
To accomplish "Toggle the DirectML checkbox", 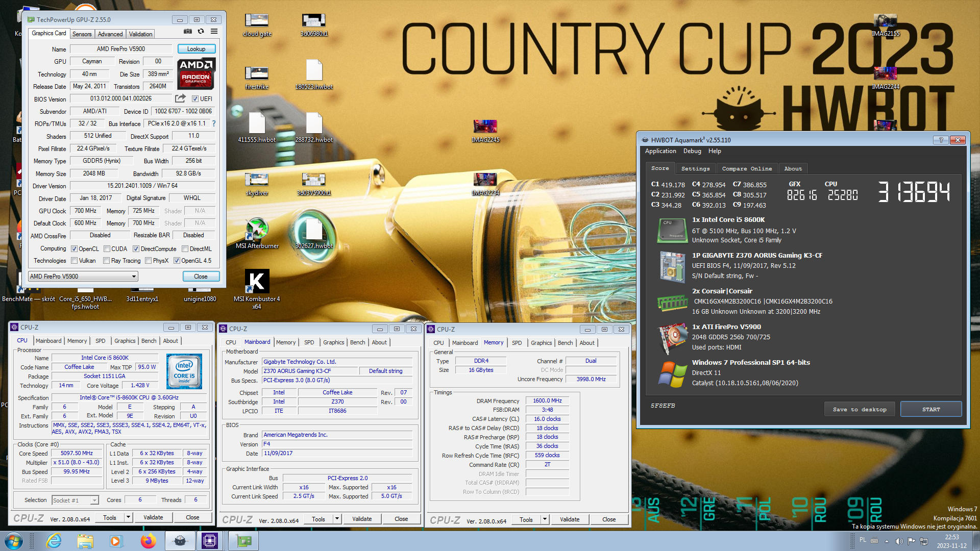I will (x=185, y=249).
